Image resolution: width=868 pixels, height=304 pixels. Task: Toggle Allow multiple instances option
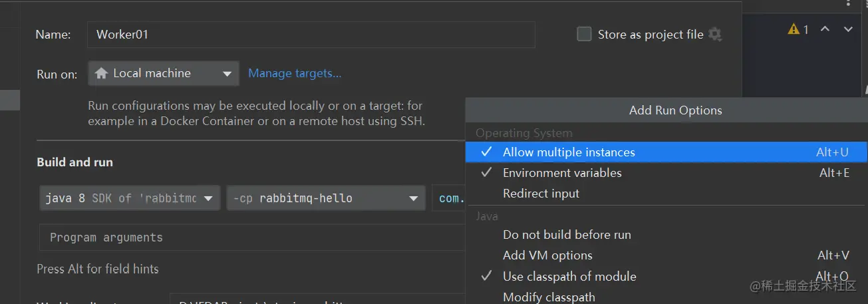(666, 152)
